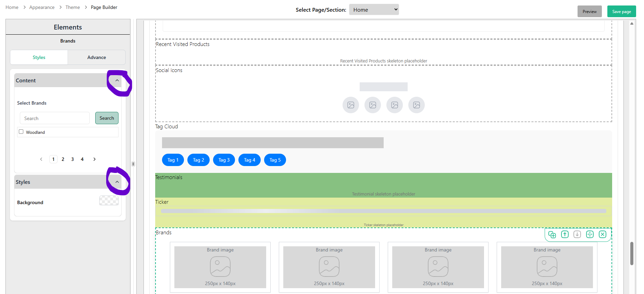Go to brands page 3
Viewport: 644px width, 294px height.
tap(73, 159)
